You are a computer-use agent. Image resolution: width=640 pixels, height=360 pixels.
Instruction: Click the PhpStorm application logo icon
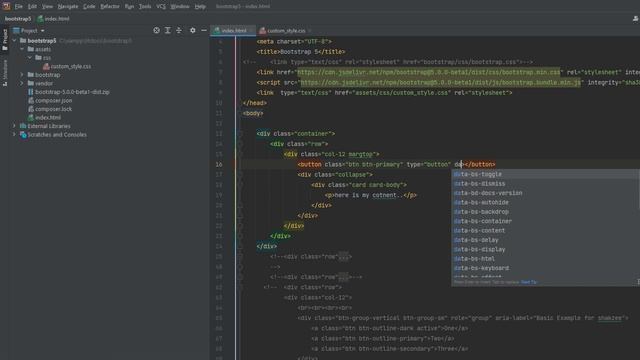[x=6, y=6]
